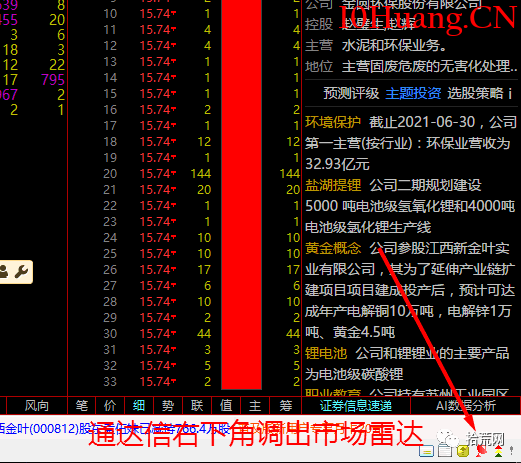The image size is (521, 463).
Task: Click the user profile icon beside the wrench
Action: click(x=4, y=272)
